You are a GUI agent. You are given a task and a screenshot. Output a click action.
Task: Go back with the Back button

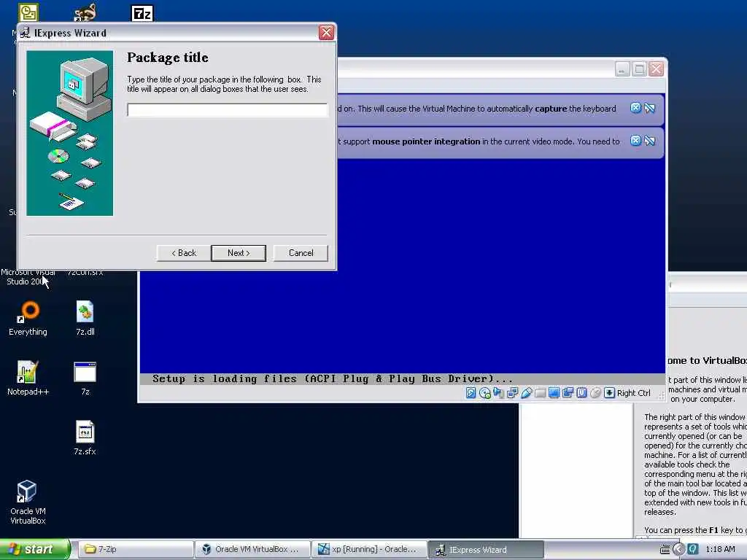pos(184,253)
